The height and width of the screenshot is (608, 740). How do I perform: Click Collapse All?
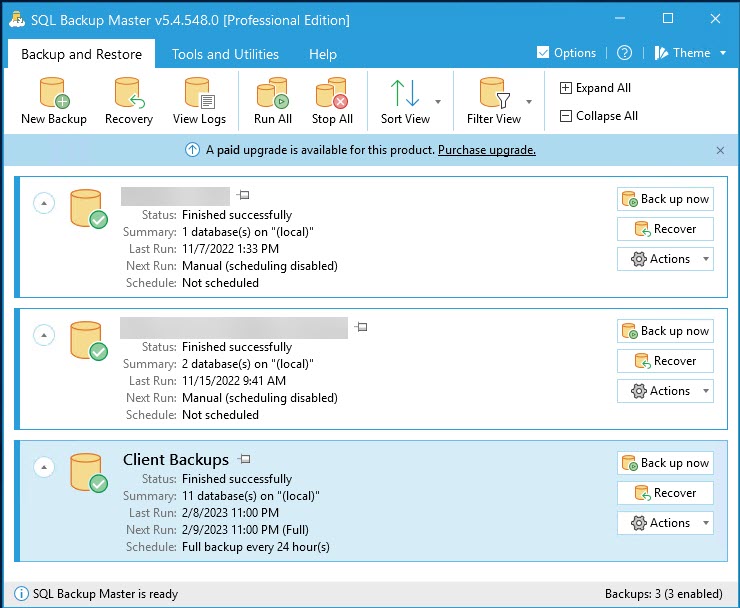[598, 116]
